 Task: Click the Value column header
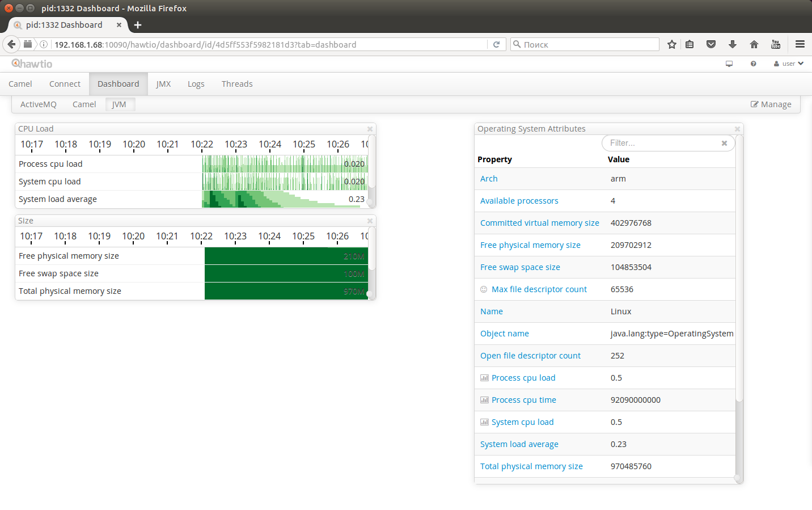(619, 159)
